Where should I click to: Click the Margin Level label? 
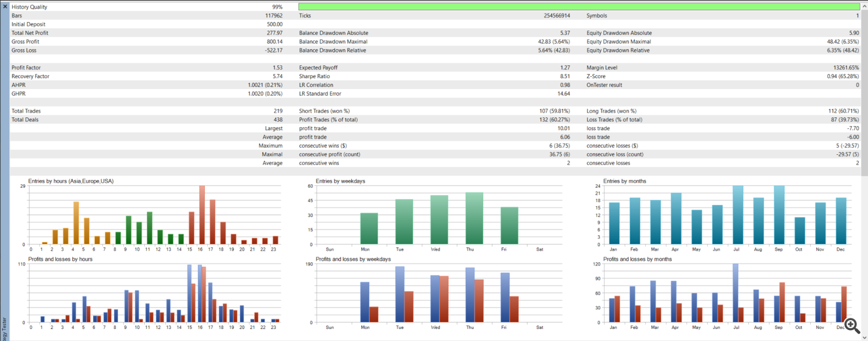coord(604,68)
